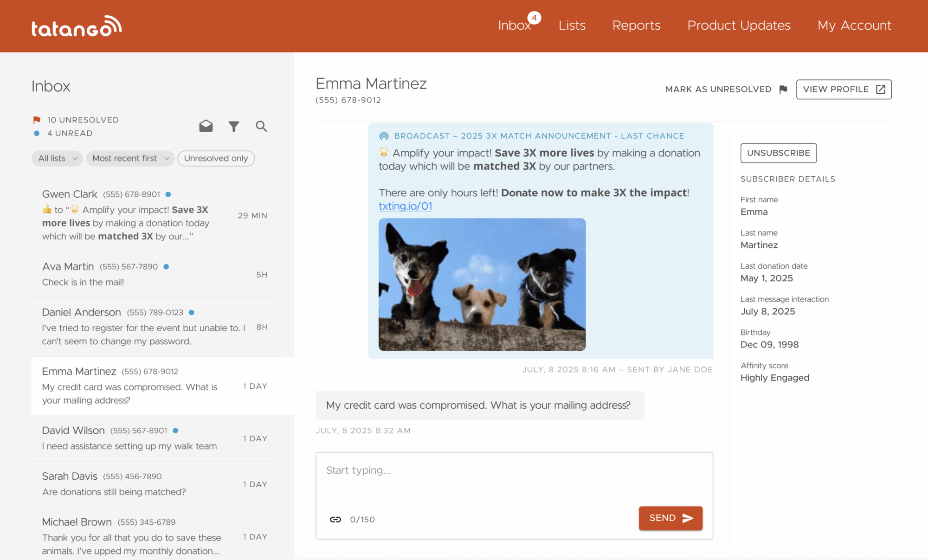Go to the Reports tab

click(636, 26)
